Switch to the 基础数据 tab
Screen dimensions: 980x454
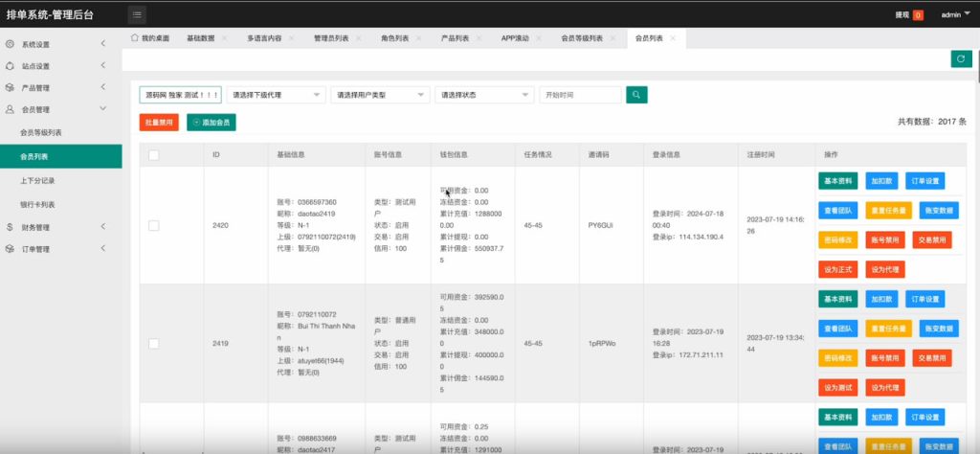[201, 38]
